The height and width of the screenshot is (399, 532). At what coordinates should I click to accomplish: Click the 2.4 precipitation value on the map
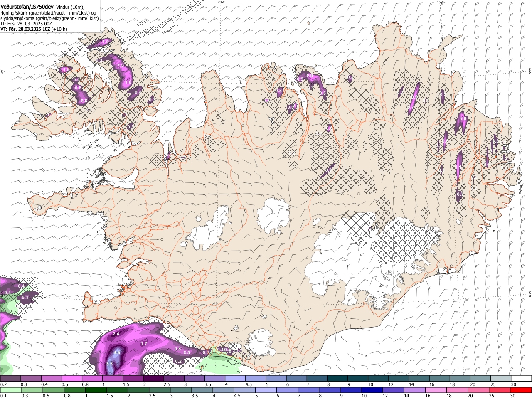[x=116, y=334]
